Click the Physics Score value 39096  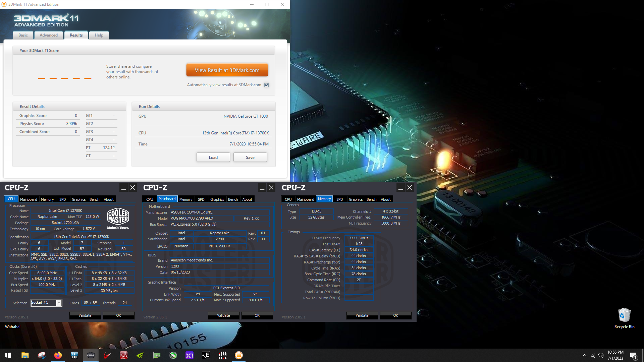71,124
